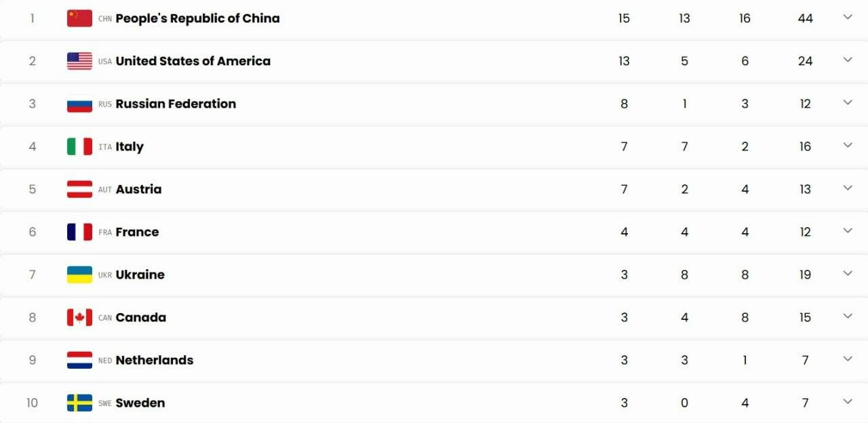Click the Canada flag icon
This screenshot has width=868, height=423.
(79, 317)
